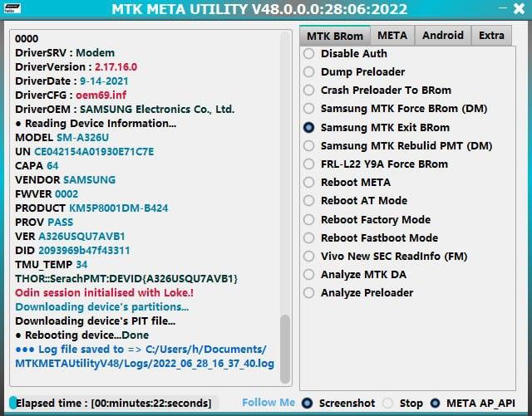
Task: Click the log file saved path line
Action: click(x=145, y=356)
